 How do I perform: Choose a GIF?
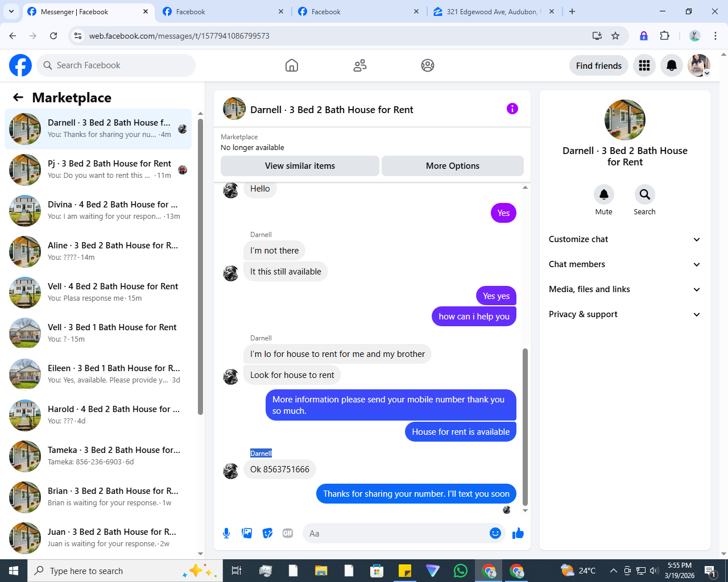pyautogui.click(x=288, y=533)
